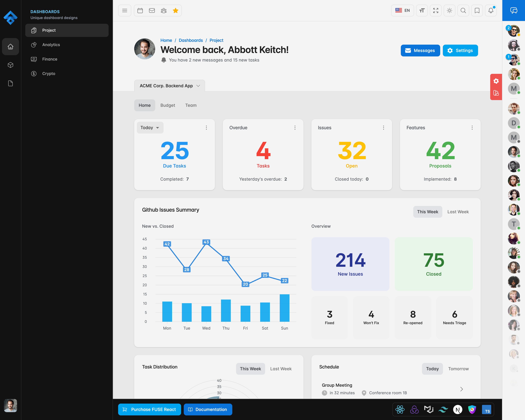Click the Sun bar in chart
The width and height of the screenshot is (525, 420).
tap(284, 308)
